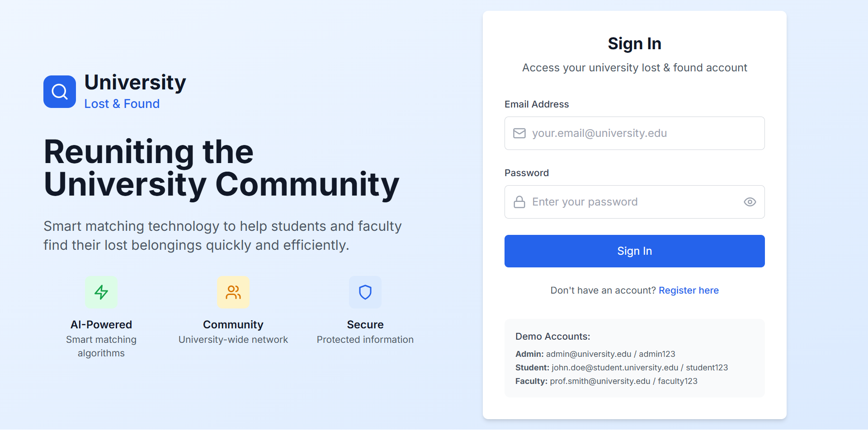Click the envelope icon in email field
This screenshot has width=868, height=430.
(x=519, y=133)
